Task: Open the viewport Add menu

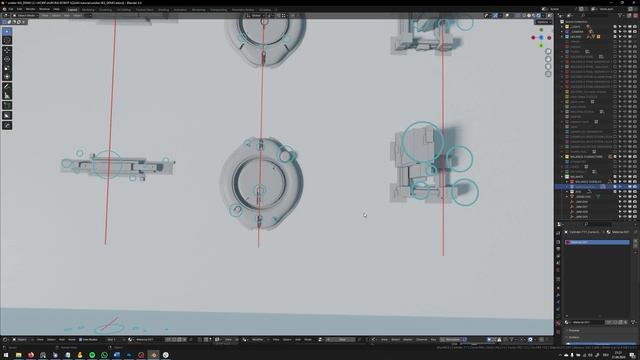Action: [67, 16]
